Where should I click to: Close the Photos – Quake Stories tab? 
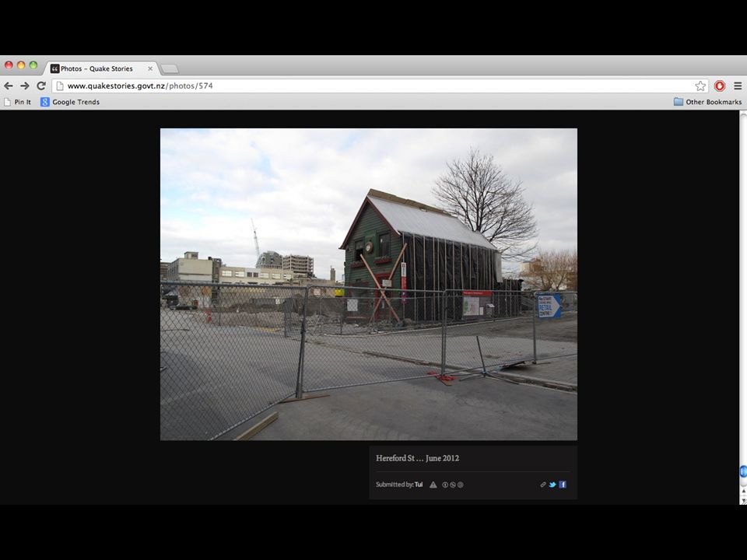(x=150, y=68)
